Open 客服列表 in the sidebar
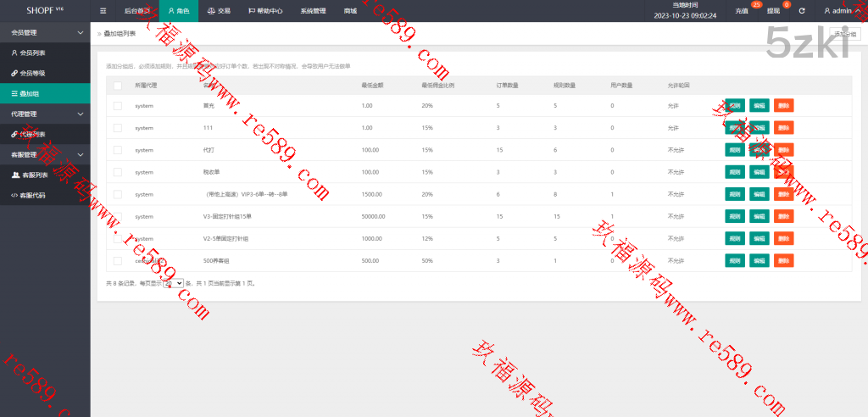Screen dimensions: 868x417 point(32,175)
